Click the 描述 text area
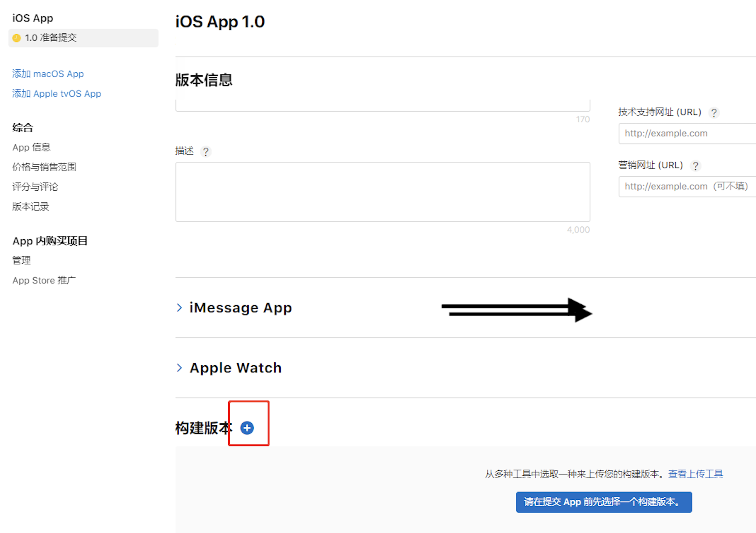The image size is (756, 533). coord(382,192)
